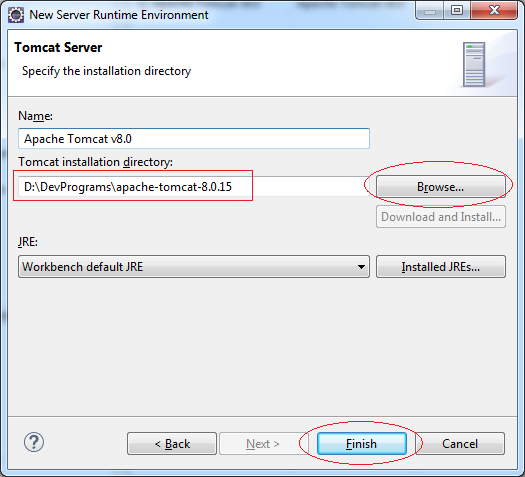Open help via the question mark icon
Image resolution: width=525 pixels, height=477 pixels.
click(34, 442)
